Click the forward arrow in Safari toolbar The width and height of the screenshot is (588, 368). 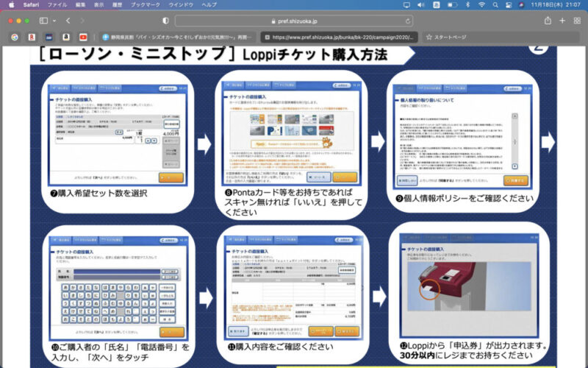(82, 21)
